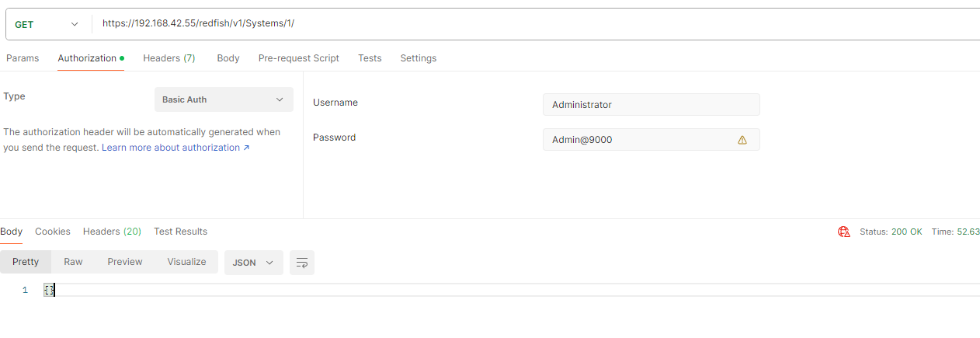Open the JSON format dropdown
980x338 pixels.
253,263
